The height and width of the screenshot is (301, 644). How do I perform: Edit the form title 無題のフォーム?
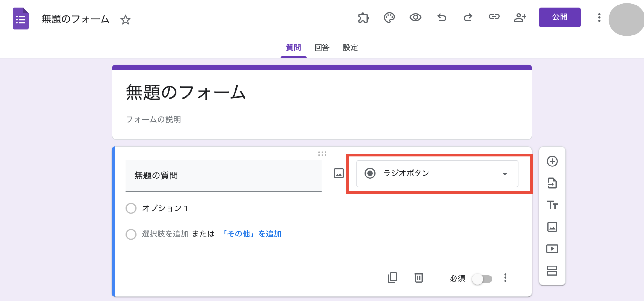click(186, 93)
